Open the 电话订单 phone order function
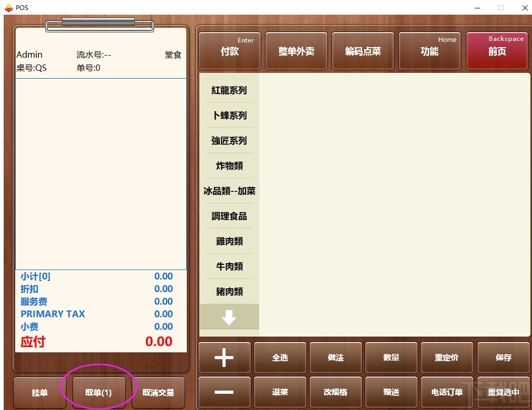This screenshot has height=410, width=532. (446, 392)
